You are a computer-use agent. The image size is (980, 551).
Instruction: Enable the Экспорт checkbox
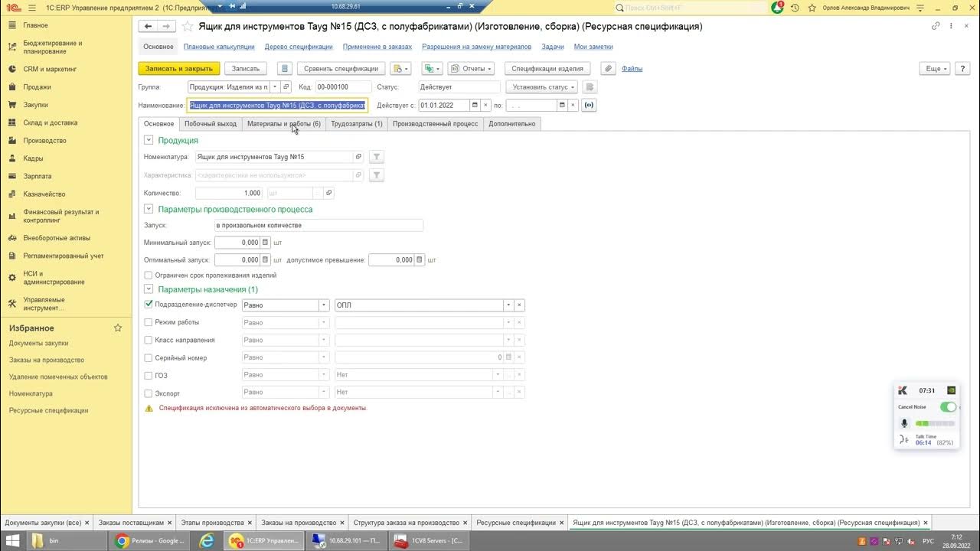pyautogui.click(x=149, y=393)
